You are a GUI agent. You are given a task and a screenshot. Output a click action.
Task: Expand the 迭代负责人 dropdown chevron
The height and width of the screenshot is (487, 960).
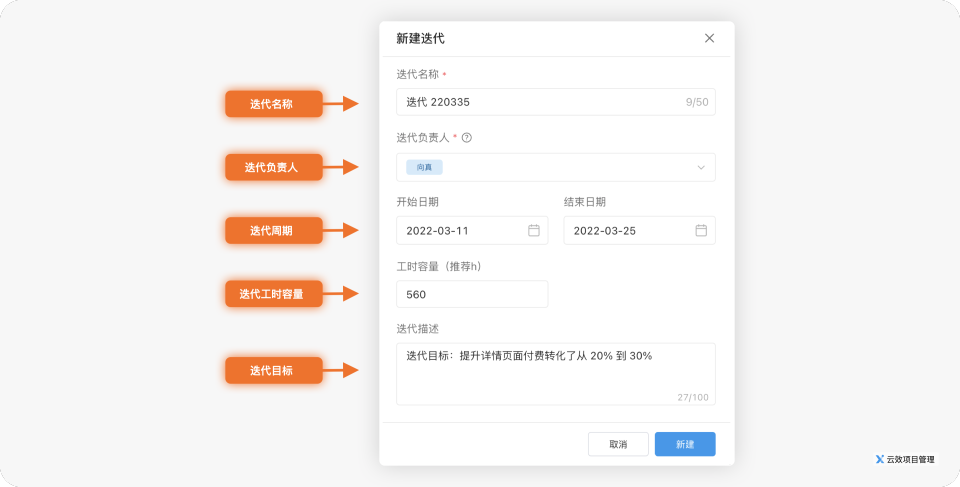(701, 167)
